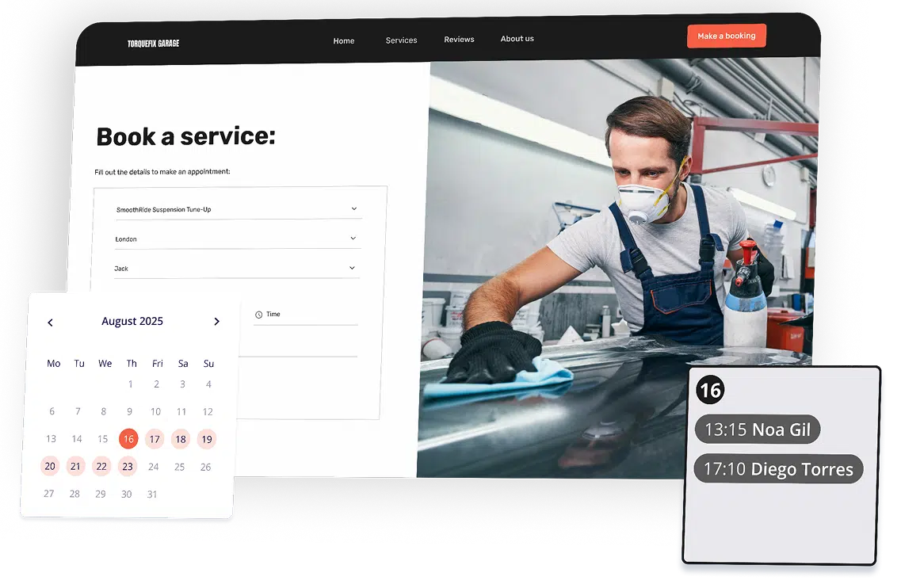901x588 pixels.
Task: Click the mechanic hero photo
Action: [x=618, y=269]
